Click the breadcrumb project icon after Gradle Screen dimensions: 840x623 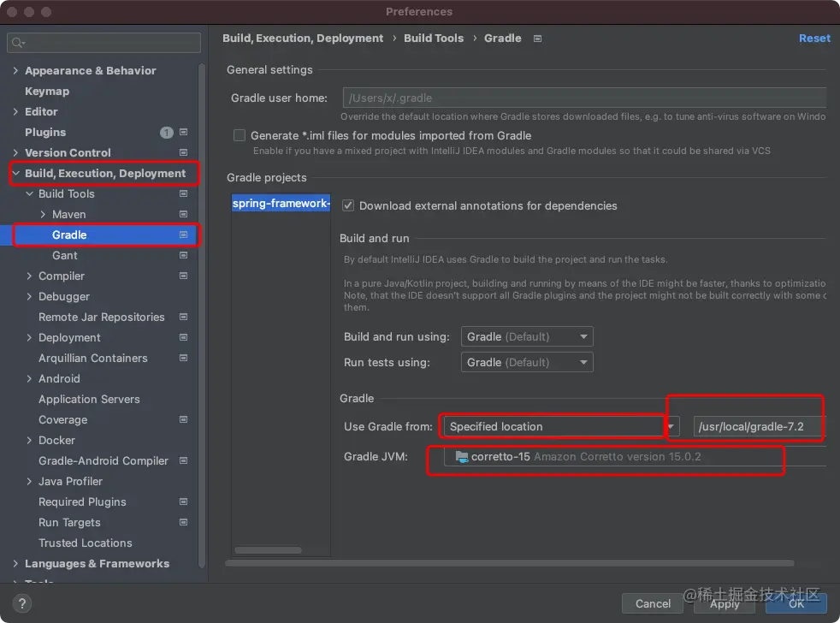click(x=537, y=39)
